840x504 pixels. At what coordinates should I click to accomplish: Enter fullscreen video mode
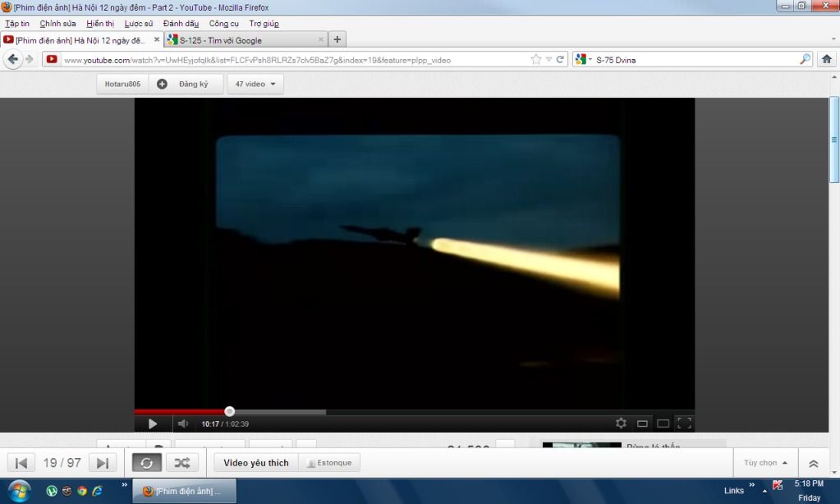click(684, 423)
